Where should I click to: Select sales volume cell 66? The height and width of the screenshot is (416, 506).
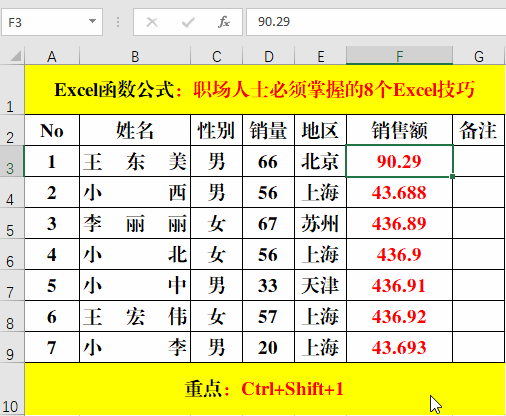pyautogui.click(x=269, y=161)
